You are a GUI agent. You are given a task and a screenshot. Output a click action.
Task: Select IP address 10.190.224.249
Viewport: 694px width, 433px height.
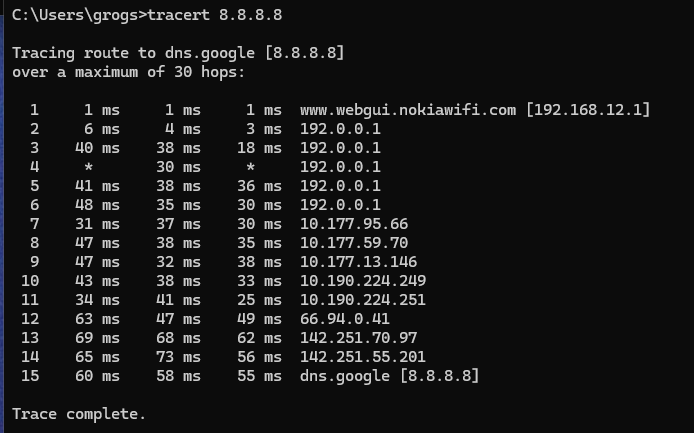[x=362, y=281]
